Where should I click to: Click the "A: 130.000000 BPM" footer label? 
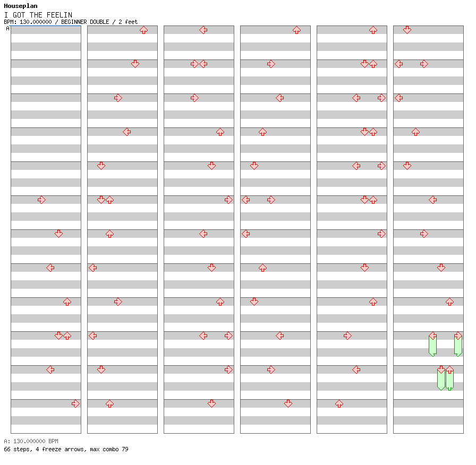point(31,441)
